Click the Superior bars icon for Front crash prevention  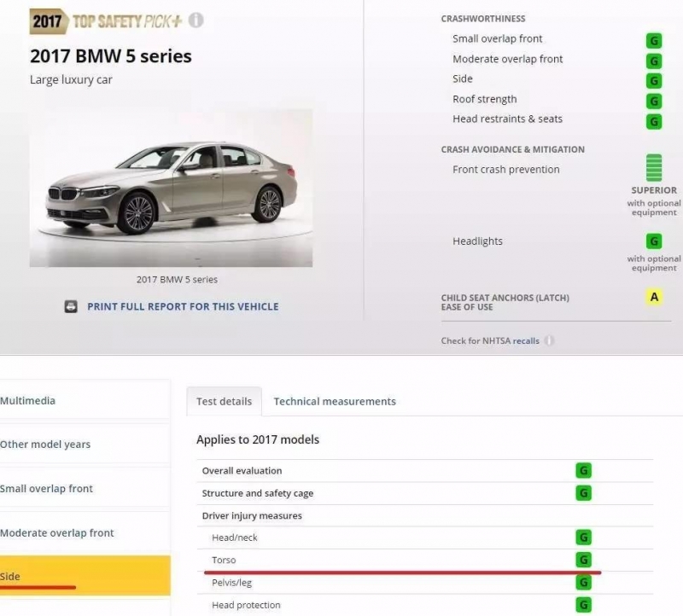tap(653, 167)
